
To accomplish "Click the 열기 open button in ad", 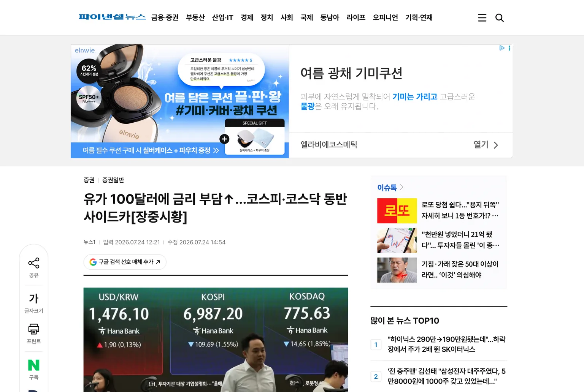I will click(486, 145).
